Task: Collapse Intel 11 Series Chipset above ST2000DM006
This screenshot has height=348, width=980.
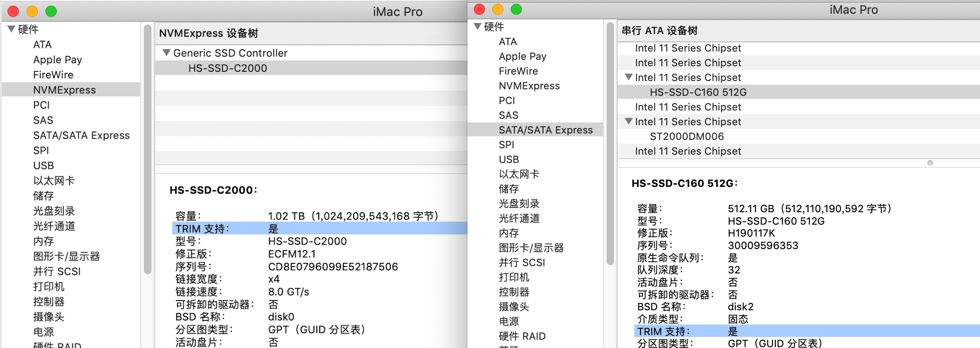Action: 628,121
